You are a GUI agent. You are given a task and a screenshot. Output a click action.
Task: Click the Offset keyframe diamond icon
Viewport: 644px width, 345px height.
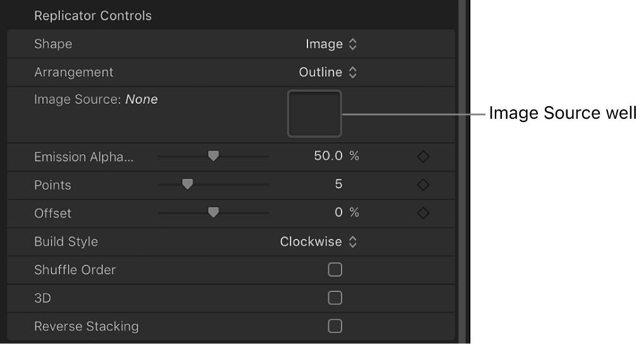pyautogui.click(x=423, y=214)
